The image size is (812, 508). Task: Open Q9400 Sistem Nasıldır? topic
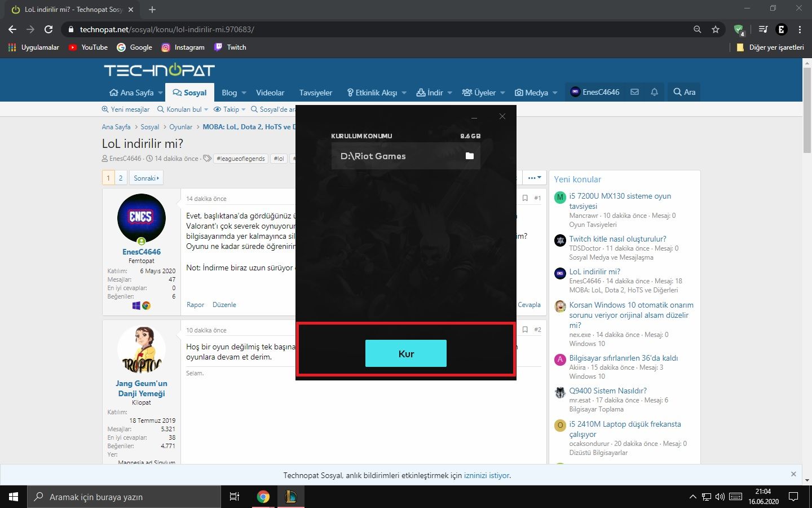(608, 391)
